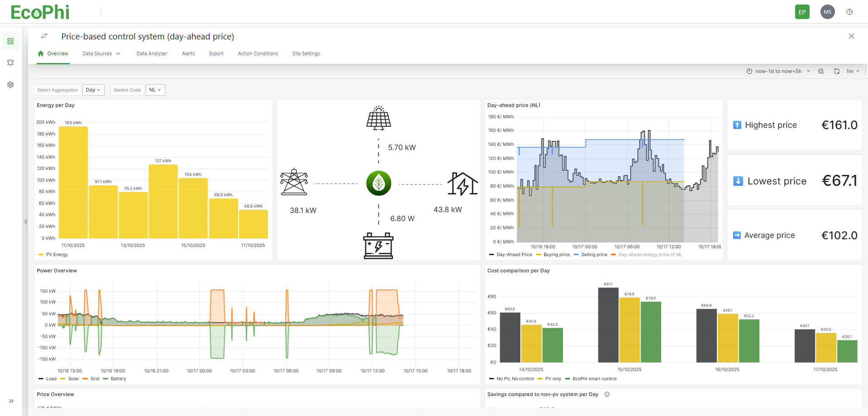Click the 193 kWh bar in Energy chart
This screenshot has height=416, width=868.
click(73, 181)
